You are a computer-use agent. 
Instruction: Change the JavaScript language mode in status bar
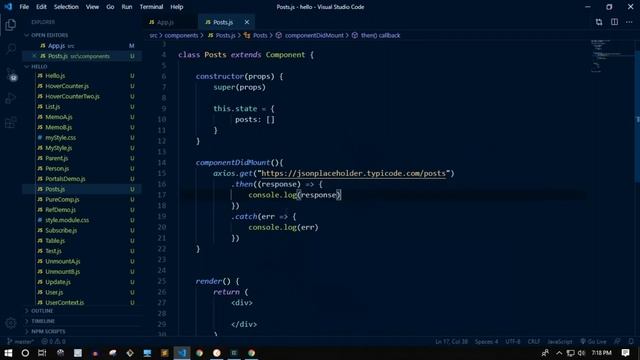tap(560, 342)
